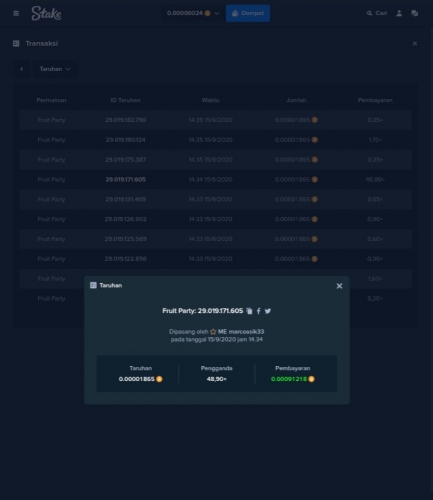Select bet ID 29.019.131.409
Image resolution: width=433 pixels, height=500 pixels.
(126, 199)
